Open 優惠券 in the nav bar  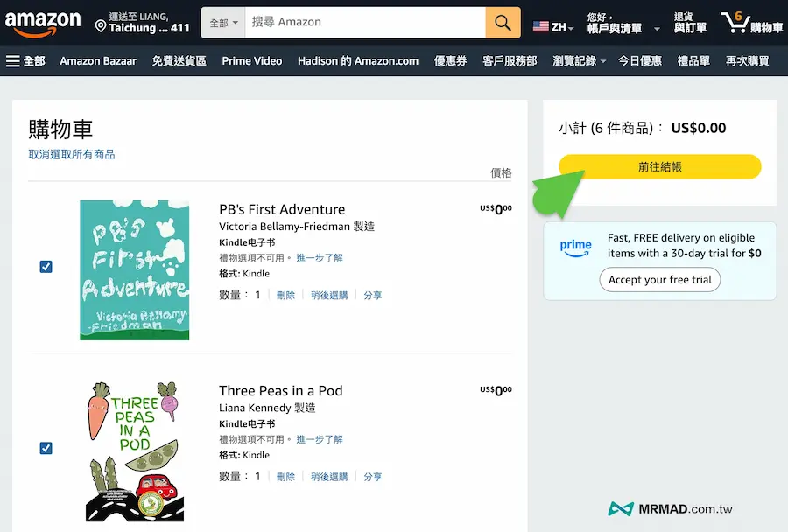pyautogui.click(x=450, y=61)
